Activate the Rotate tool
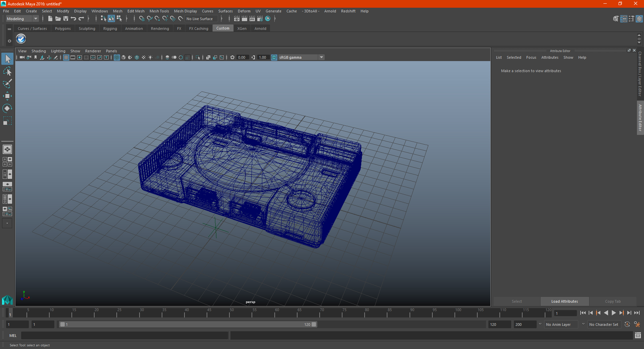 [x=7, y=108]
